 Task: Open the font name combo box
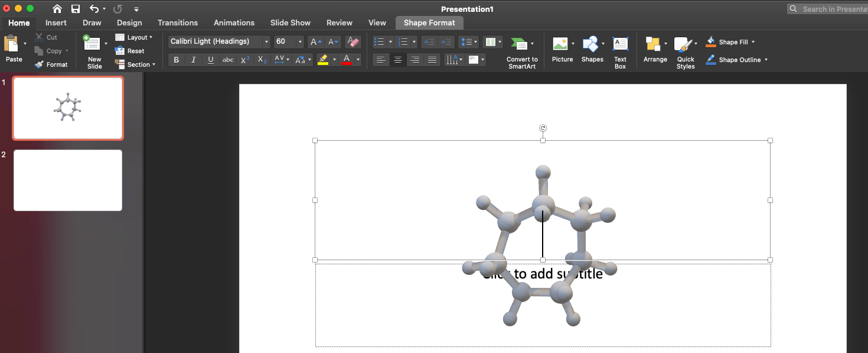[219, 41]
